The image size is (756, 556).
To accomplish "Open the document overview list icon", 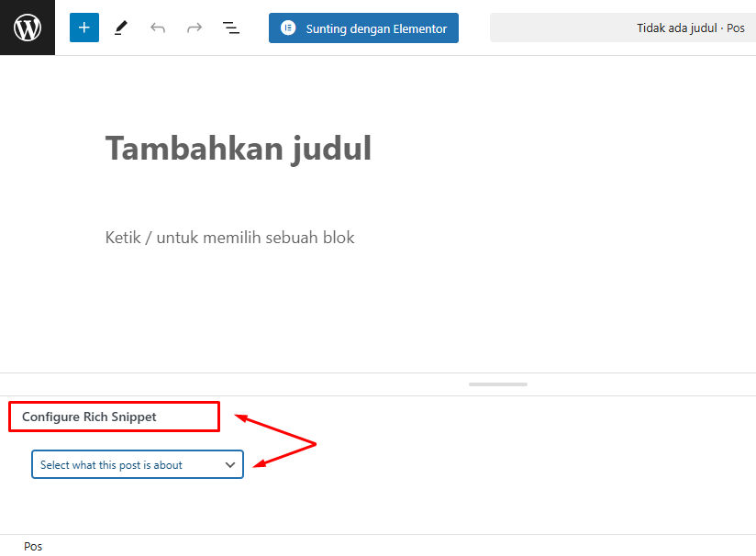I will 231,28.
